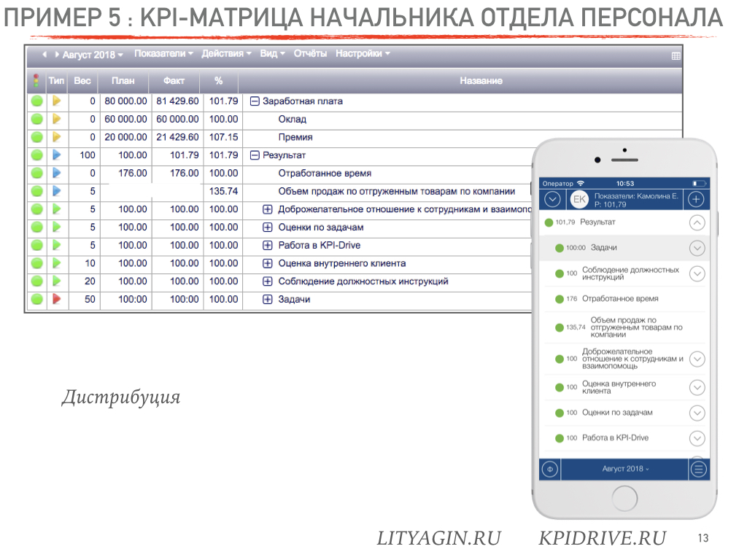Click blue type flag of Отработанное время
Image resolution: width=747 pixels, height=560 pixels.
[57, 173]
